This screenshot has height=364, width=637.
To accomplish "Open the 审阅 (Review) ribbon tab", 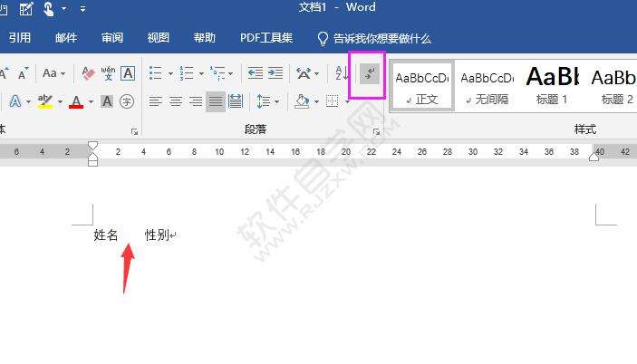I will [x=112, y=38].
